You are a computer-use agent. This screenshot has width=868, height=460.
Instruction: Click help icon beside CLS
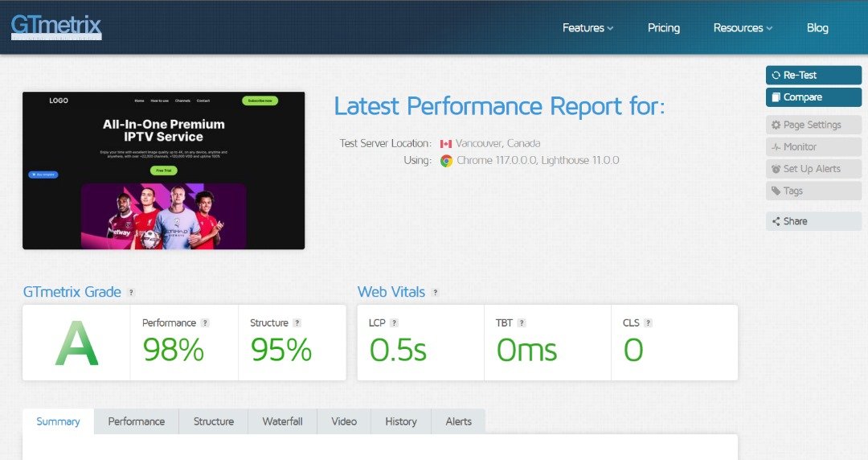coord(648,323)
